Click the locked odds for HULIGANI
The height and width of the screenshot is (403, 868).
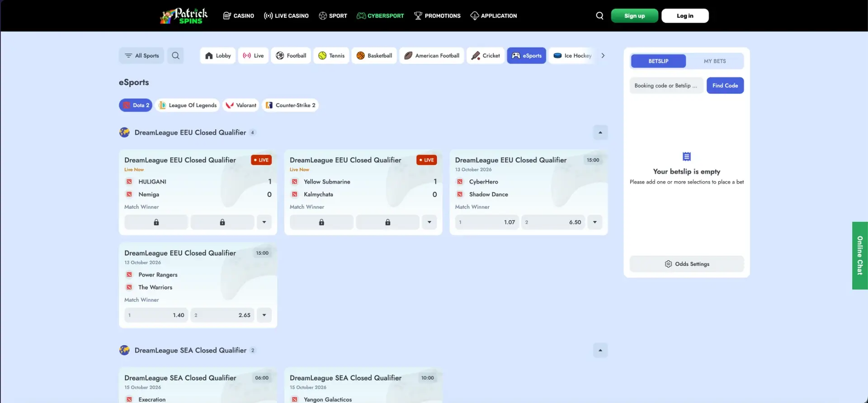[x=156, y=222]
